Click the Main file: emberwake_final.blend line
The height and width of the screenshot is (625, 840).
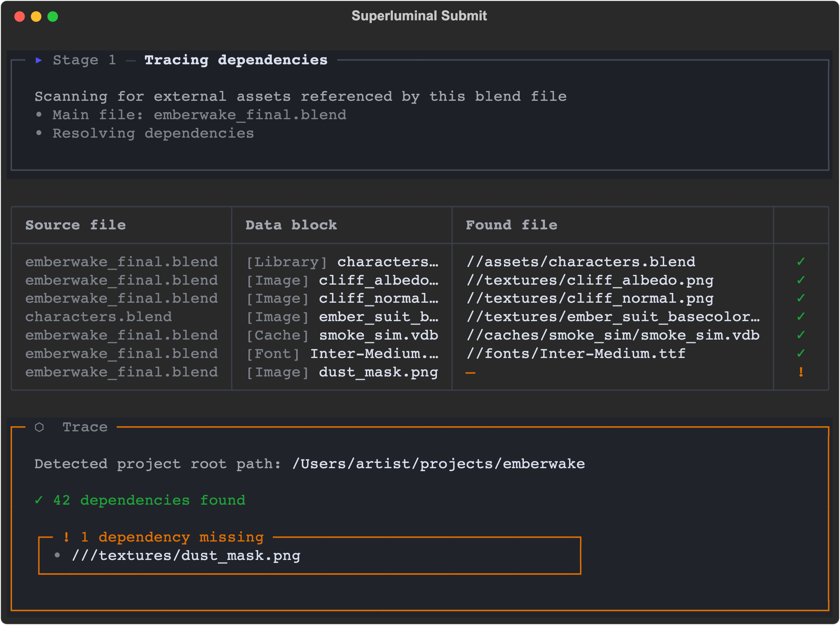199,115
